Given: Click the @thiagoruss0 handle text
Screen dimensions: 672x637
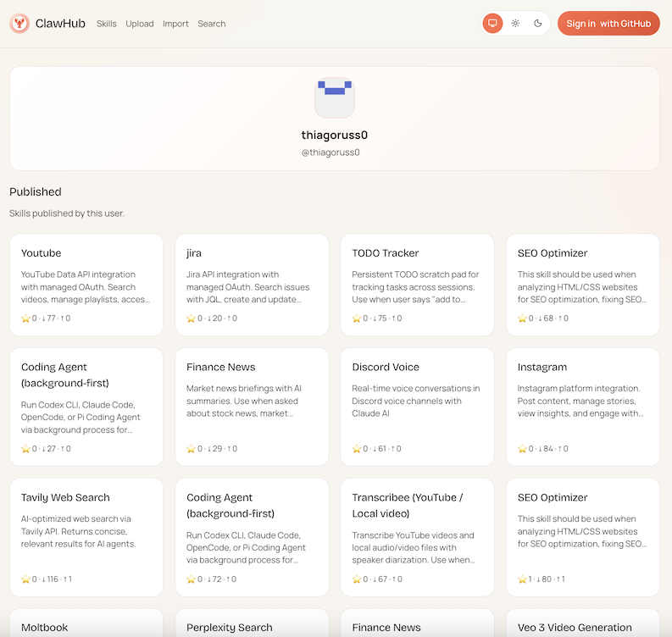Looking at the screenshot, I should pyautogui.click(x=330, y=152).
